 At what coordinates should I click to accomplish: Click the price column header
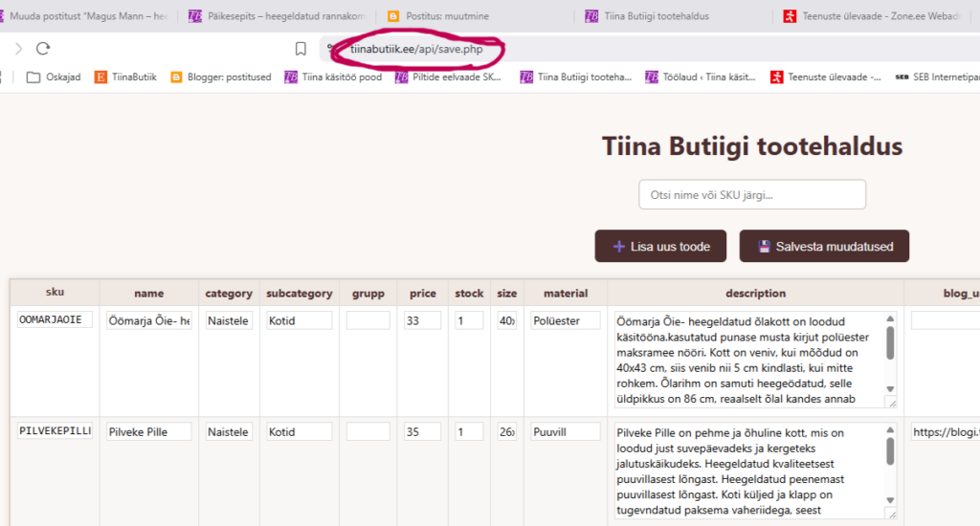click(x=422, y=293)
